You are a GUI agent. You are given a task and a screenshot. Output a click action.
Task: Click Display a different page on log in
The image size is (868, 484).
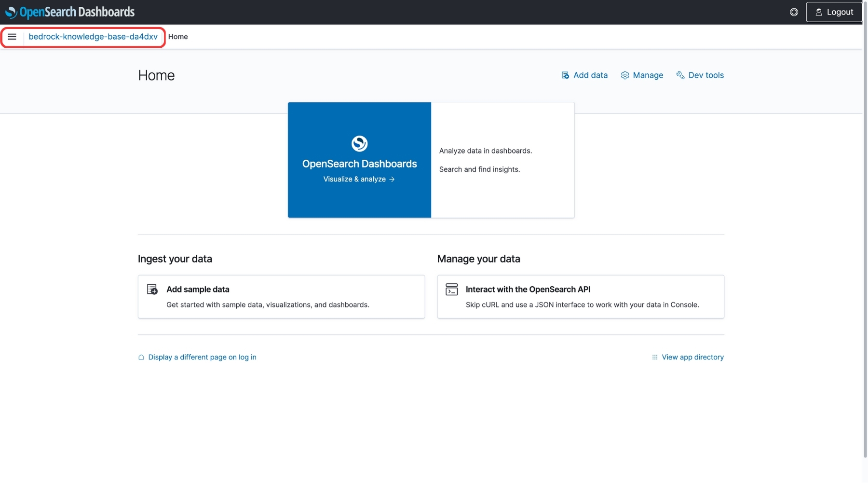click(202, 358)
